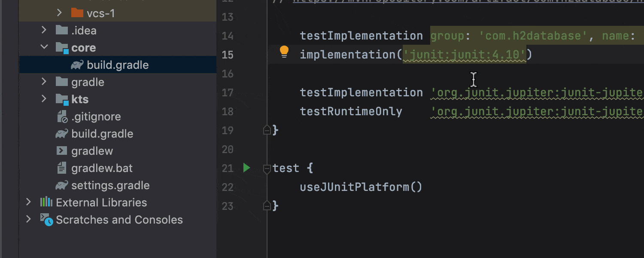The image size is (644, 258).
Task: Click the External Libraries icon
Action: point(46,202)
